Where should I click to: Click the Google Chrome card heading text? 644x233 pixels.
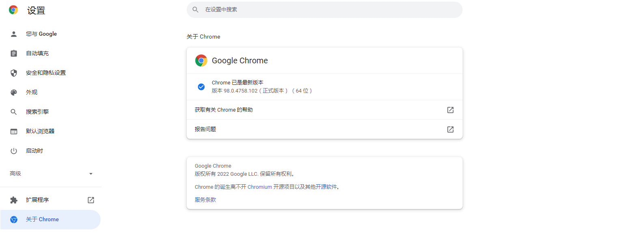tap(240, 60)
